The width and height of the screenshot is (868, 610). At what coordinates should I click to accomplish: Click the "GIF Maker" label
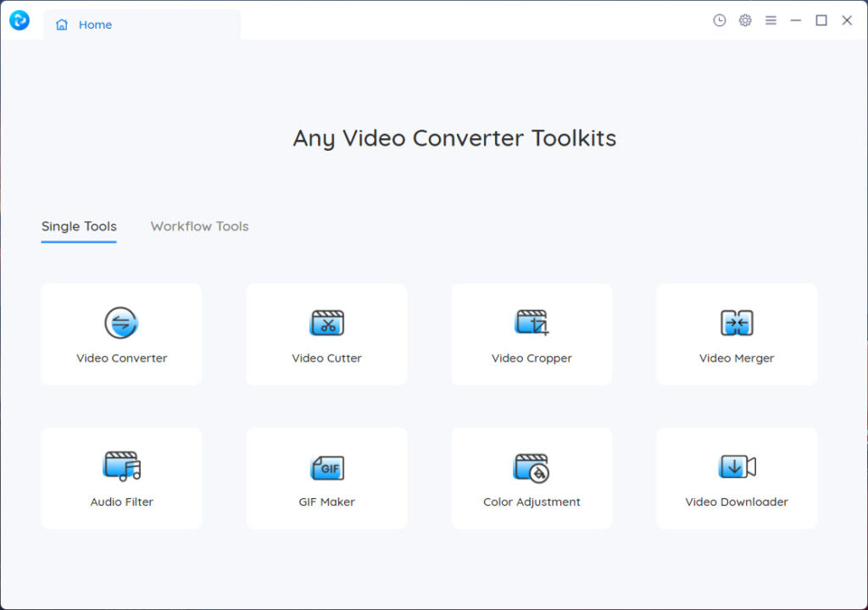tap(326, 502)
